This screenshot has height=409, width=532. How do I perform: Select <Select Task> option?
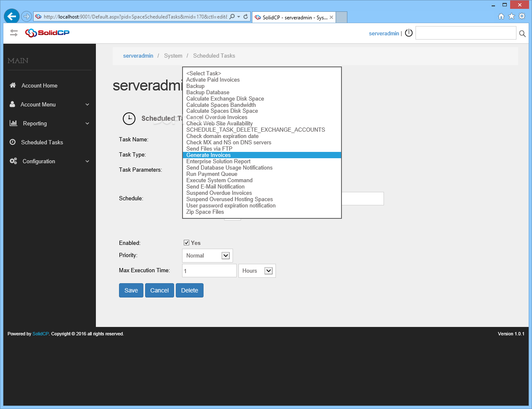pos(262,73)
